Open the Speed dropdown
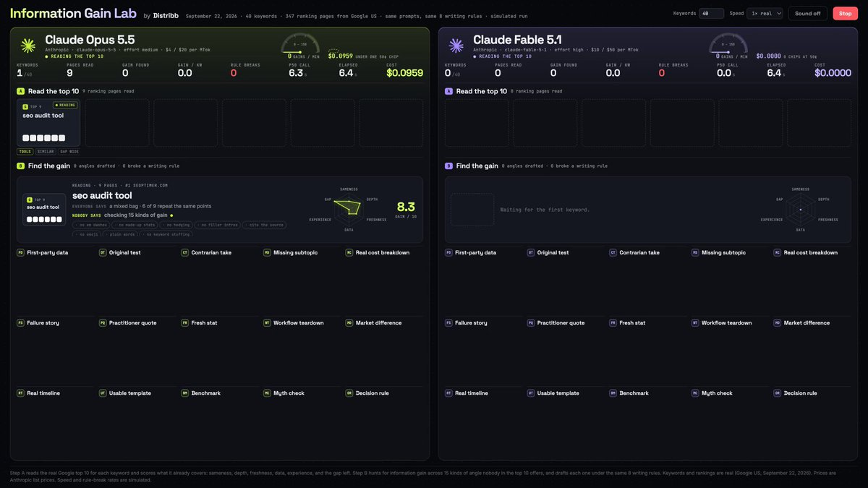Image resolution: width=868 pixels, height=488 pixels. click(765, 13)
